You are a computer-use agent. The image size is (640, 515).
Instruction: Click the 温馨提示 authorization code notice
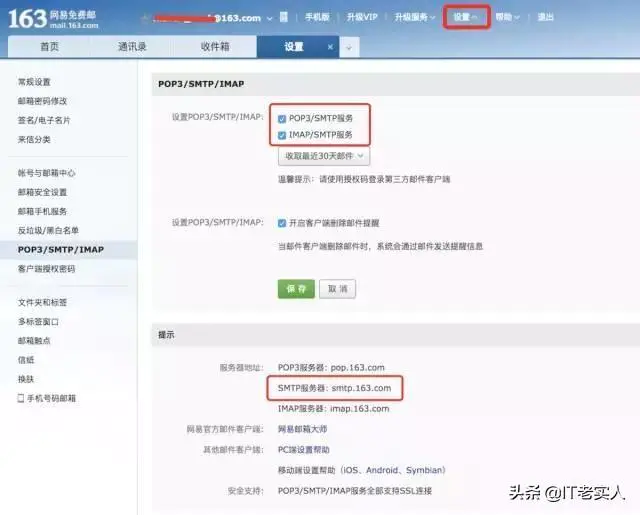(x=364, y=179)
